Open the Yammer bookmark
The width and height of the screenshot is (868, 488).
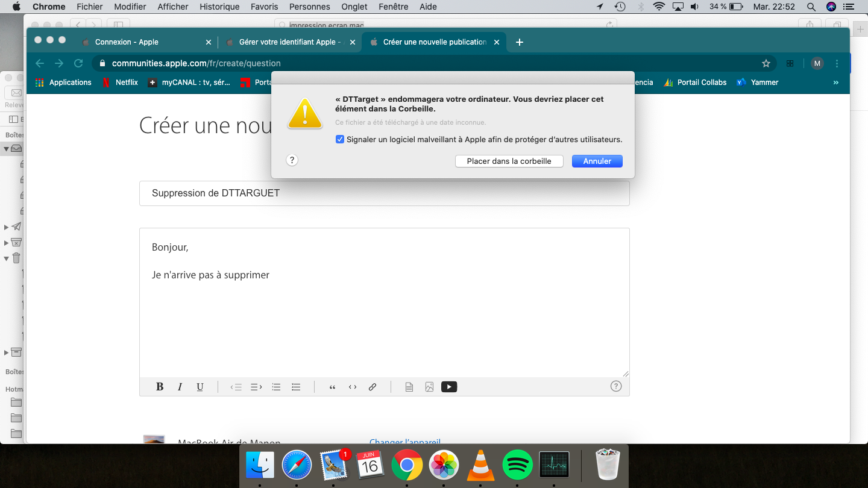[758, 83]
